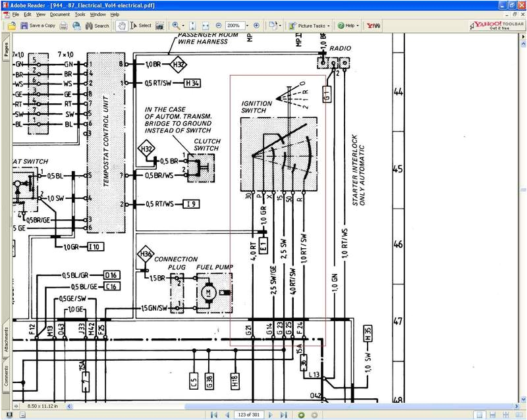This screenshot has width=527, height=420.
Task: Click Save a Copy on the toolbar
Action: point(40,25)
